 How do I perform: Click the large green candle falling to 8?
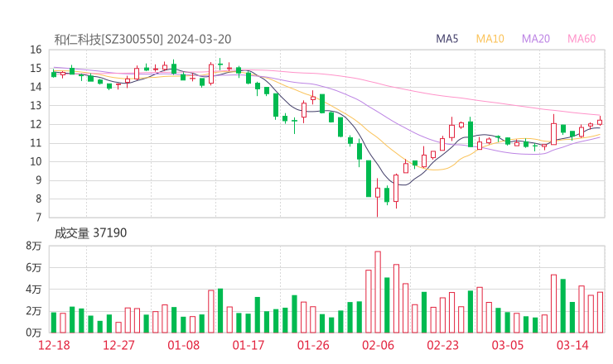point(369,179)
